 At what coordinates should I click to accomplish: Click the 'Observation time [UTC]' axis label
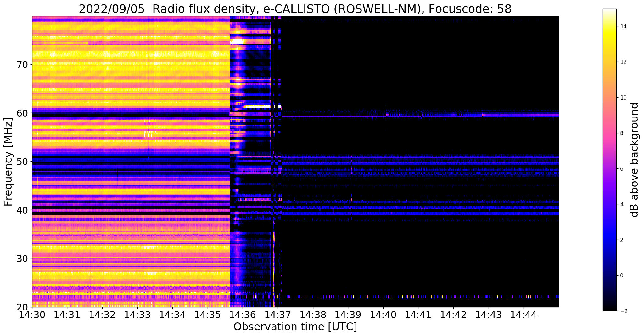tap(295, 327)
